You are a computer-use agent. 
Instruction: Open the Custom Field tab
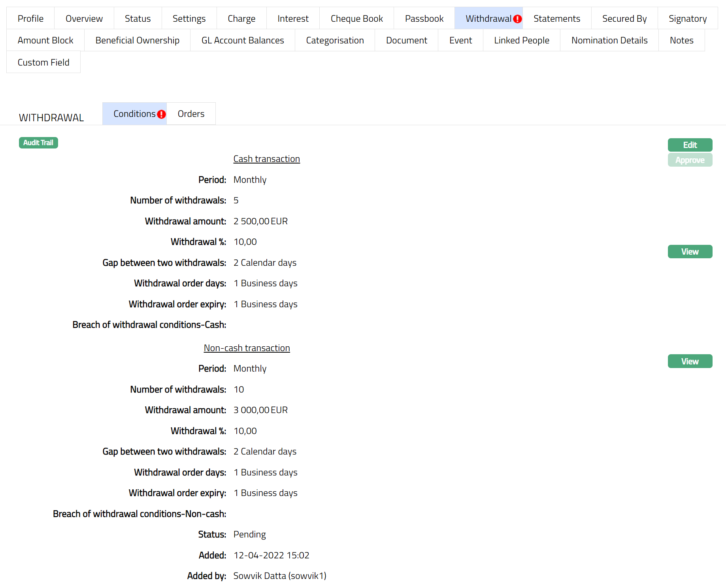click(x=43, y=62)
